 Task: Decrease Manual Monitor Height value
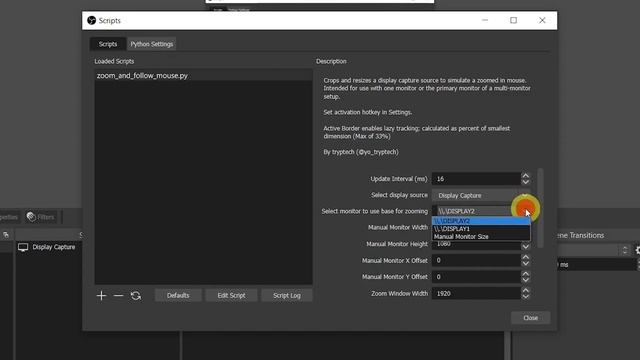(x=526, y=247)
